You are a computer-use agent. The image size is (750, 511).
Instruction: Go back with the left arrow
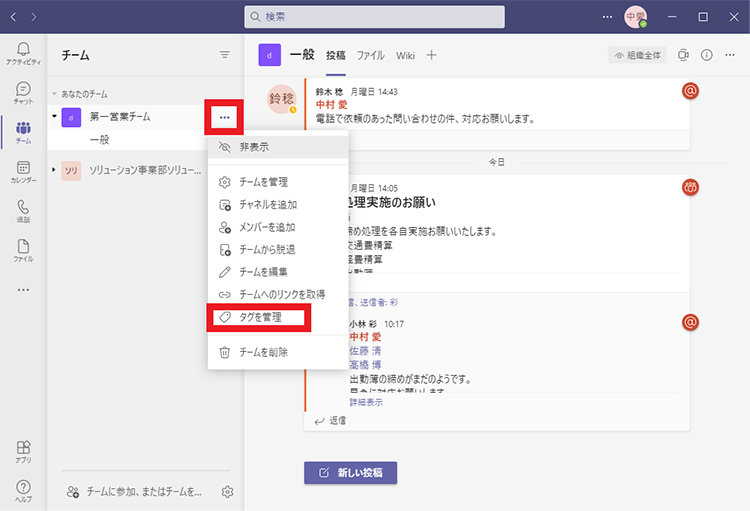[x=13, y=17]
